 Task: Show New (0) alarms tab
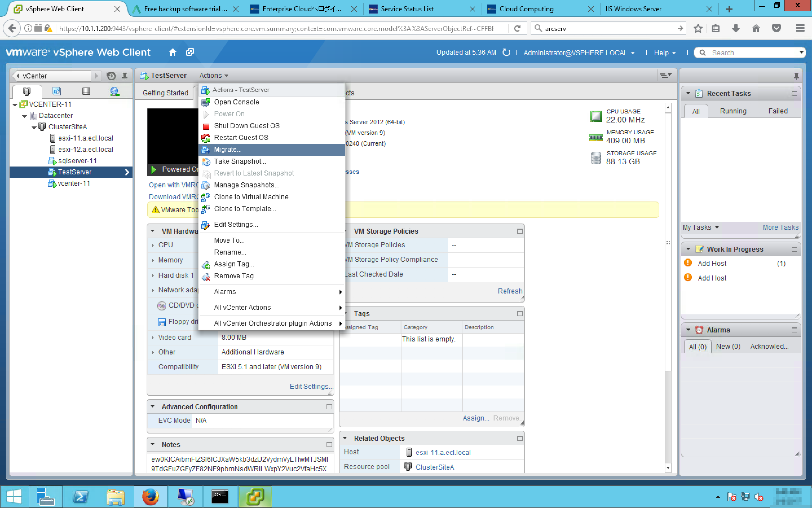click(728, 346)
